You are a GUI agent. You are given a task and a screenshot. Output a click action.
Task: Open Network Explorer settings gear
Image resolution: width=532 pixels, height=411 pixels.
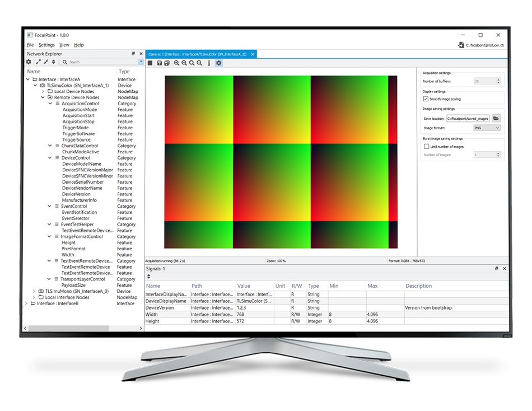point(29,62)
